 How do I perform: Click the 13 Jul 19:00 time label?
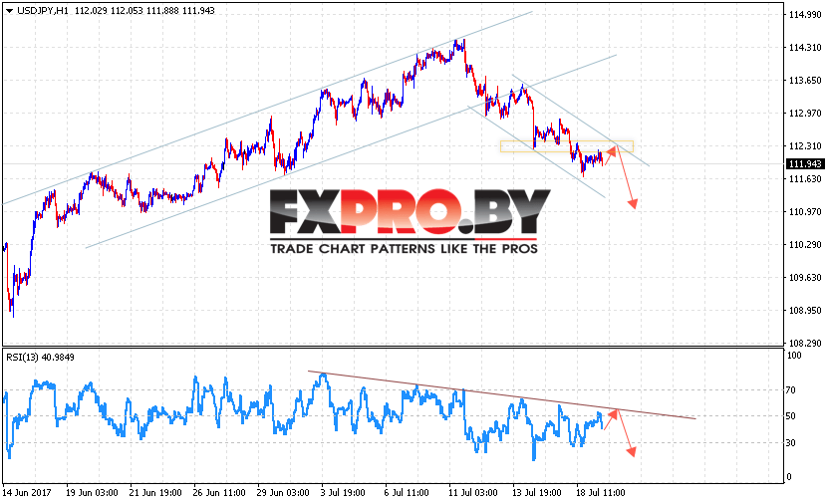pyautogui.click(x=537, y=492)
